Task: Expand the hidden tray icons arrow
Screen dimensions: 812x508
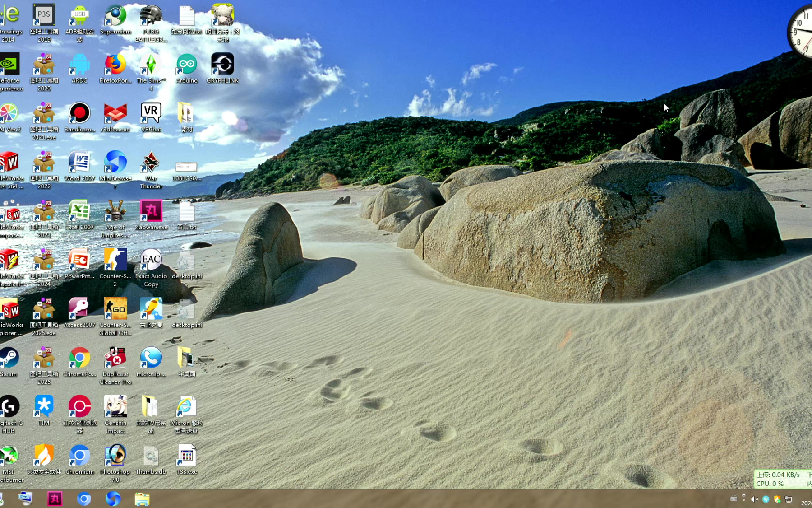Action: coord(744,499)
